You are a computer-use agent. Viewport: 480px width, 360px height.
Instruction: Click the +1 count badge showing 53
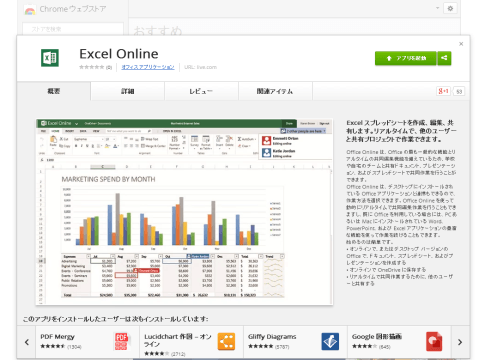tap(459, 91)
